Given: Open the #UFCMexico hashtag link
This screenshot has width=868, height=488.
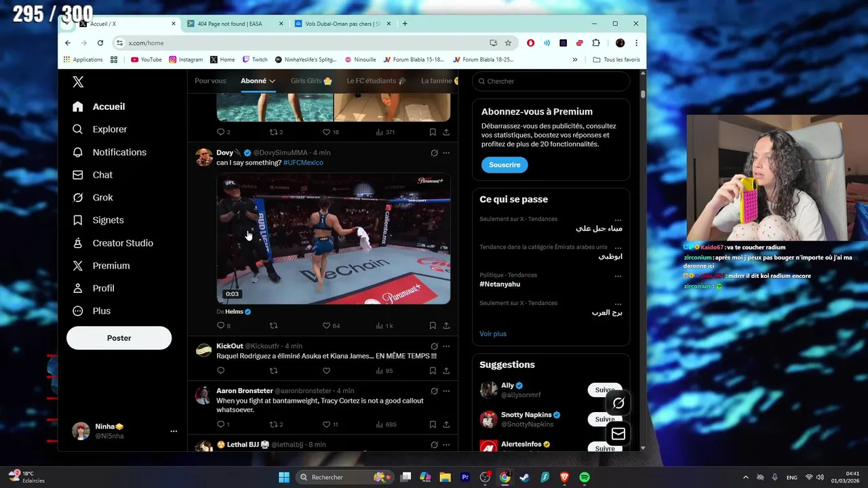Looking at the screenshot, I should click(x=303, y=163).
